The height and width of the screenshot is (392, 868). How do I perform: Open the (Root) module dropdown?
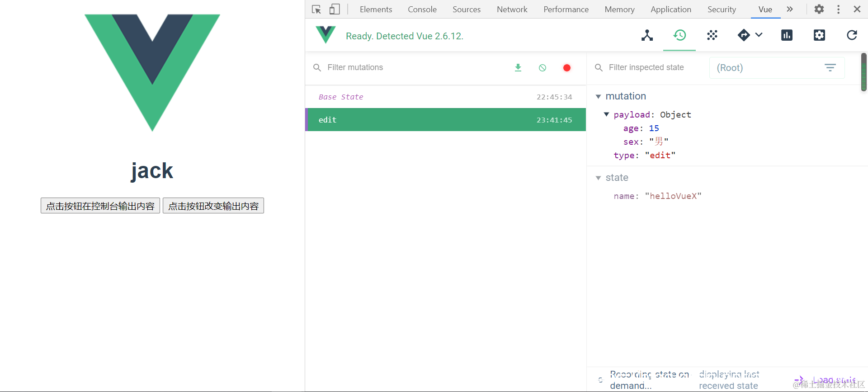(x=777, y=68)
